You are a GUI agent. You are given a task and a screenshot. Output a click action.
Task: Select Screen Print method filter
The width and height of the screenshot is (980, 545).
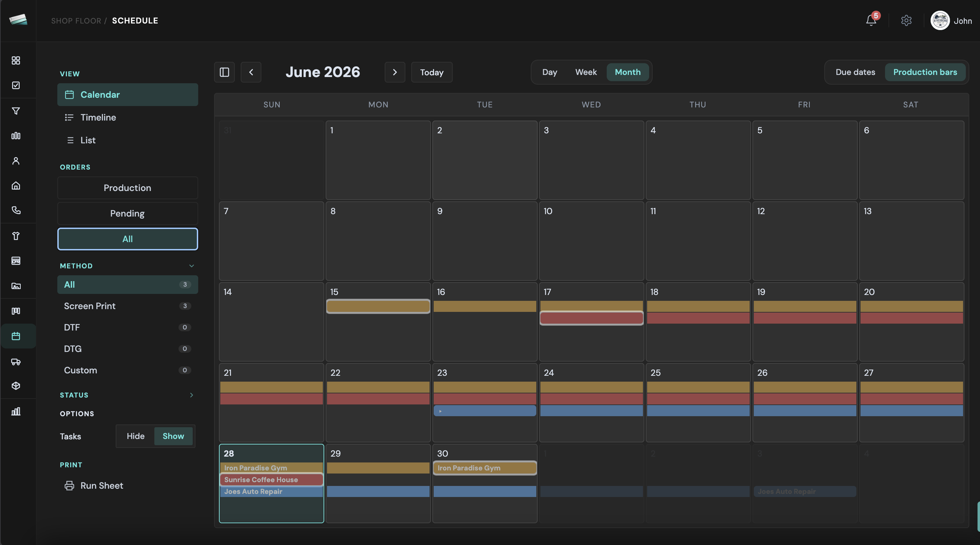point(127,306)
